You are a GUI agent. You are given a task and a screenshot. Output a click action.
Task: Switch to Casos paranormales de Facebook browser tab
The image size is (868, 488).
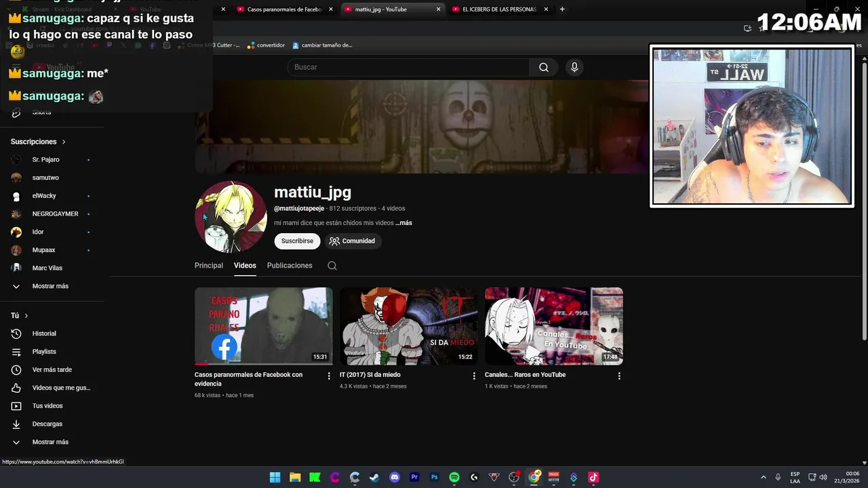(x=284, y=9)
